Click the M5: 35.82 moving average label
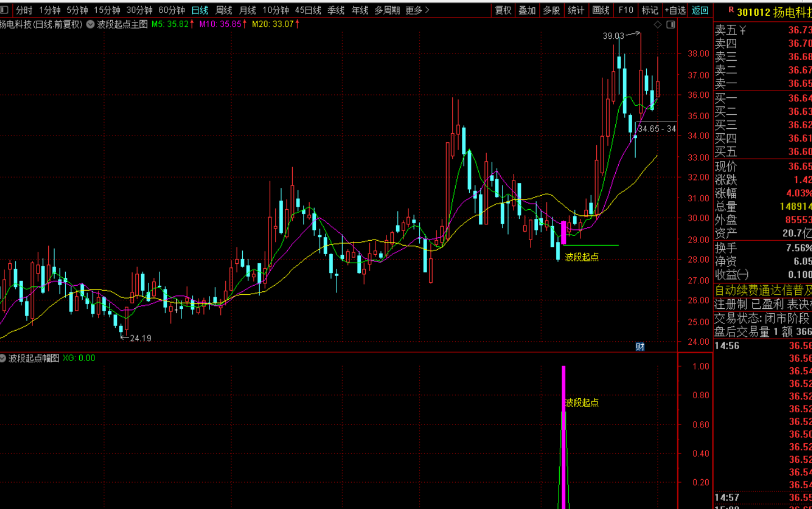 [173, 24]
